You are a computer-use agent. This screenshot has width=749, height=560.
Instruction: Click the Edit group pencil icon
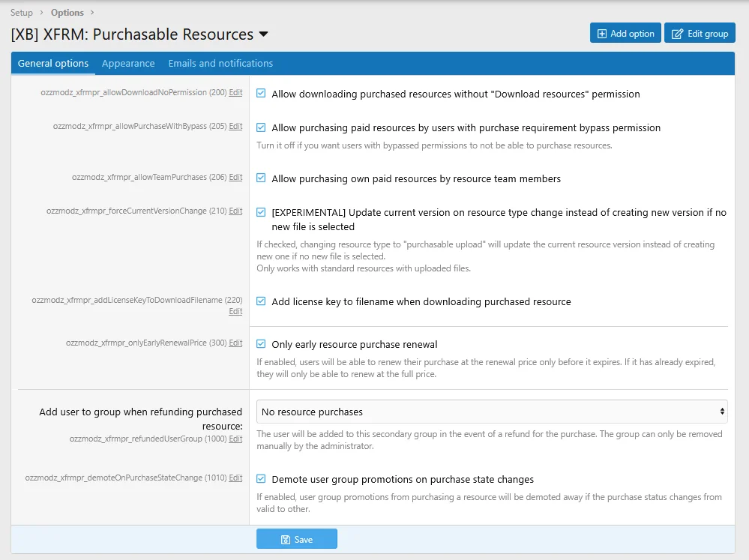[677, 34]
